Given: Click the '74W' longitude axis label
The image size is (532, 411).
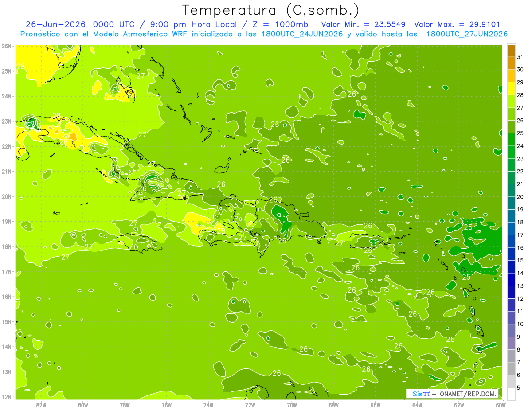Looking at the screenshot, I should pyautogui.click(x=208, y=405).
